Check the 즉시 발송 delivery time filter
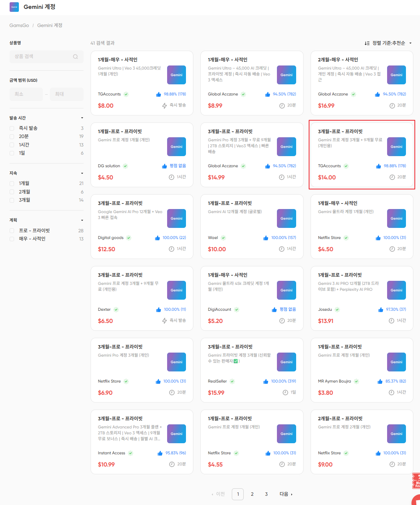This screenshot has height=505, width=420. point(12,128)
